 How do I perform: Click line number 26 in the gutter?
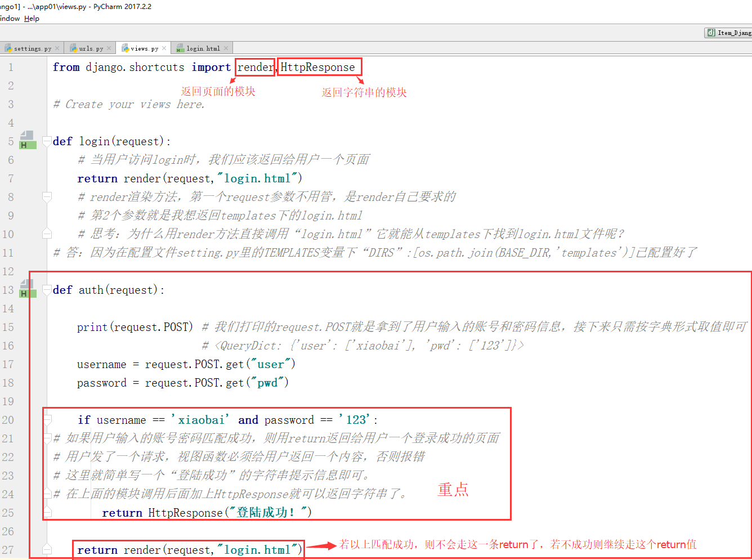coord(8,531)
